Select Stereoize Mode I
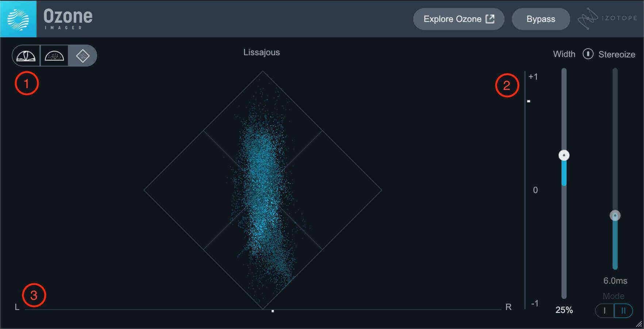The height and width of the screenshot is (329, 644). coord(605,311)
